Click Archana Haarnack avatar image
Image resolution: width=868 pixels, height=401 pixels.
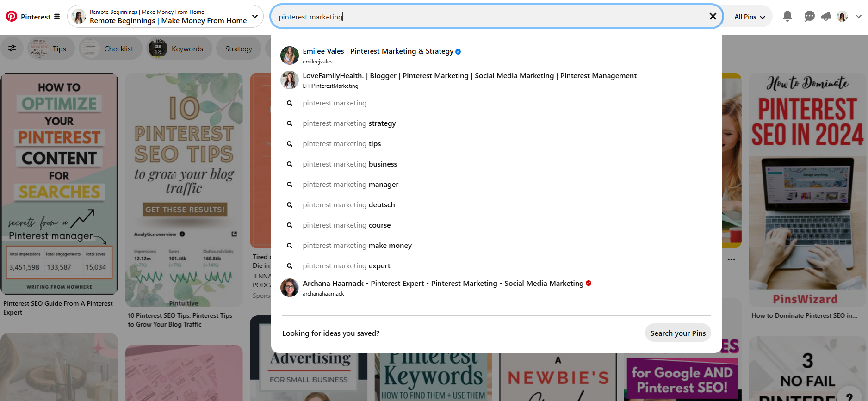coord(290,288)
